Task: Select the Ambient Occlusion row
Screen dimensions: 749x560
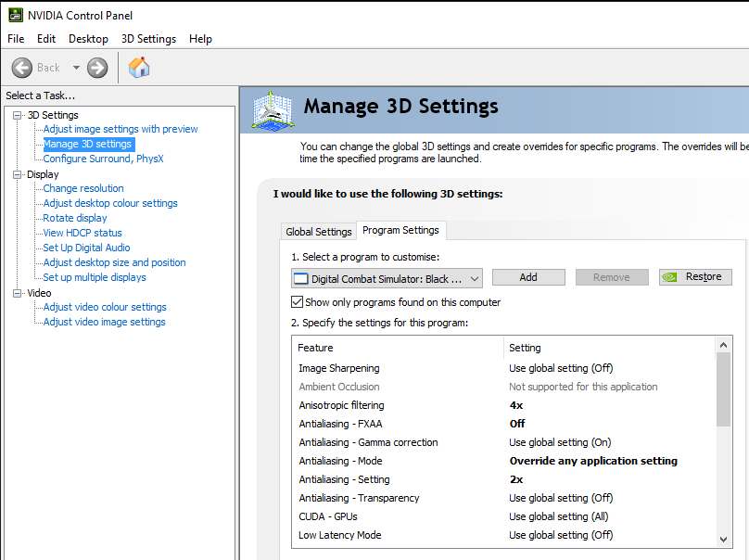Action: click(x=504, y=387)
